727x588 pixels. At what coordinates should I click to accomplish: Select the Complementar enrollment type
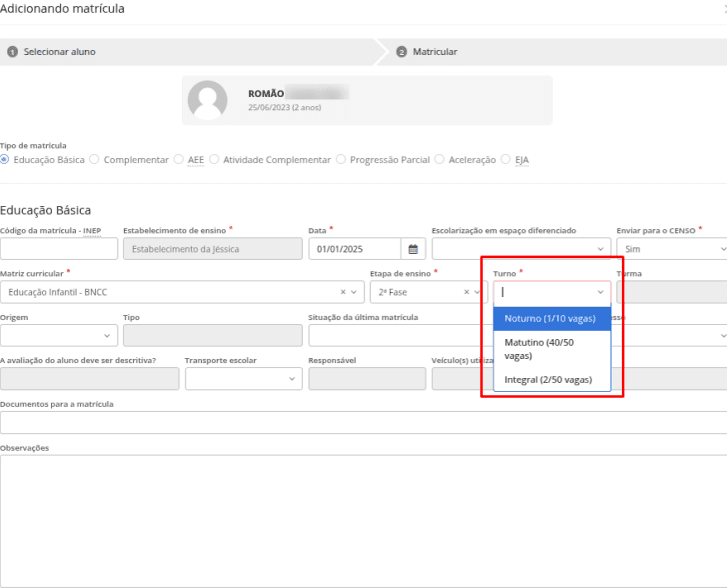pos(95,159)
